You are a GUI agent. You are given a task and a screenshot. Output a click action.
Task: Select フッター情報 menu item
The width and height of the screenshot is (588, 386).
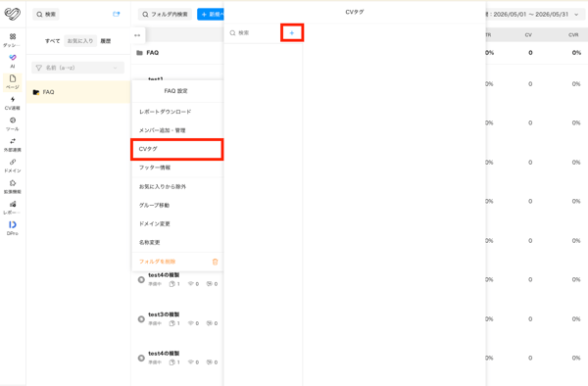tap(177, 168)
